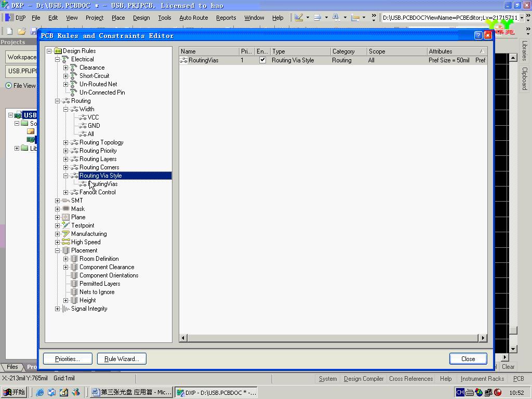Image resolution: width=532 pixels, height=399 pixels.
Task: Click the Mask category icon
Action: tap(66, 209)
